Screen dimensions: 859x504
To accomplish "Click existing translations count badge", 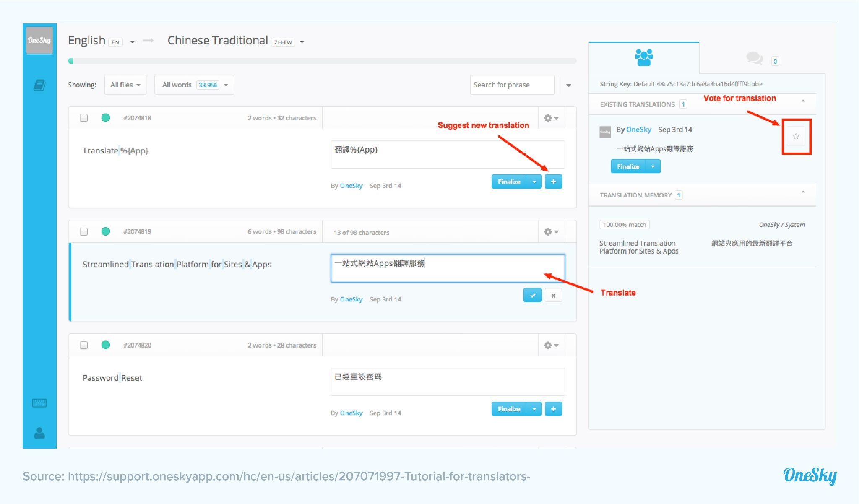I will [x=683, y=104].
